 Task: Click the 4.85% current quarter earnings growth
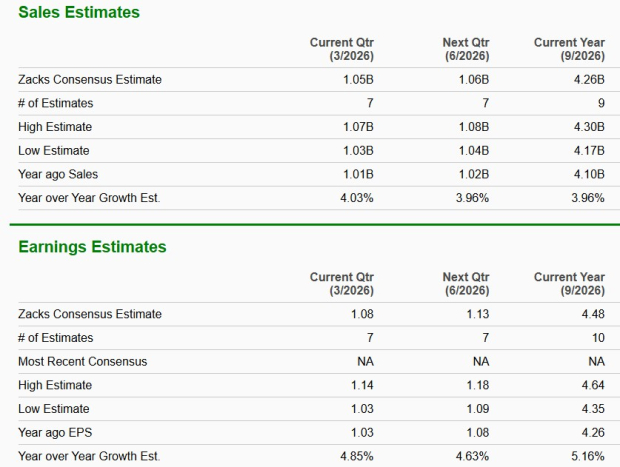click(x=357, y=455)
